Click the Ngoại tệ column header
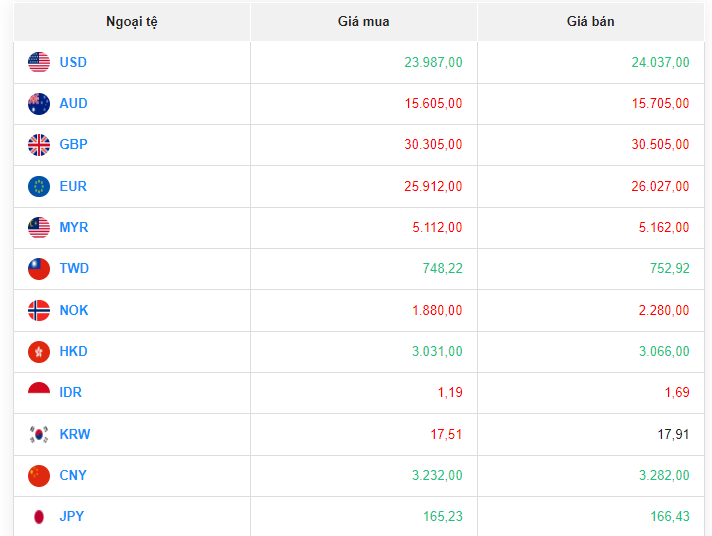 132,21
